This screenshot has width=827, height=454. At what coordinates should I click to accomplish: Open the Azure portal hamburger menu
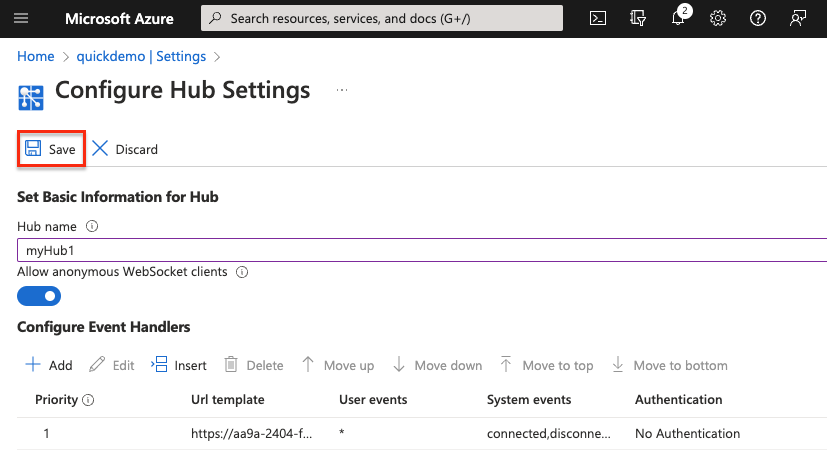point(22,18)
